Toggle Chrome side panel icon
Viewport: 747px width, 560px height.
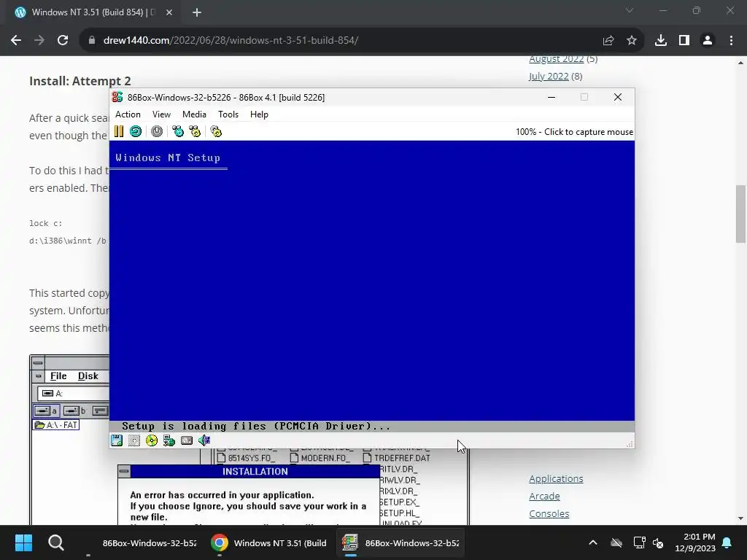(x=684, y=41)
